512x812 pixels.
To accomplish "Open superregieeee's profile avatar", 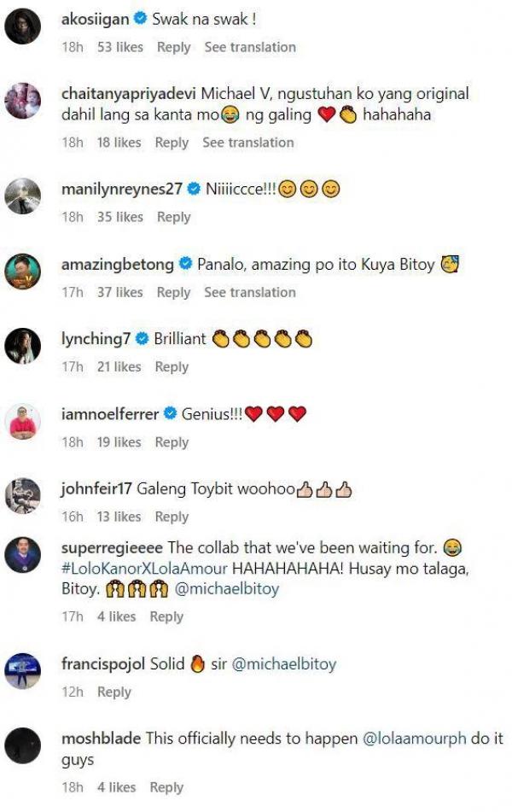I will point(23,556).
